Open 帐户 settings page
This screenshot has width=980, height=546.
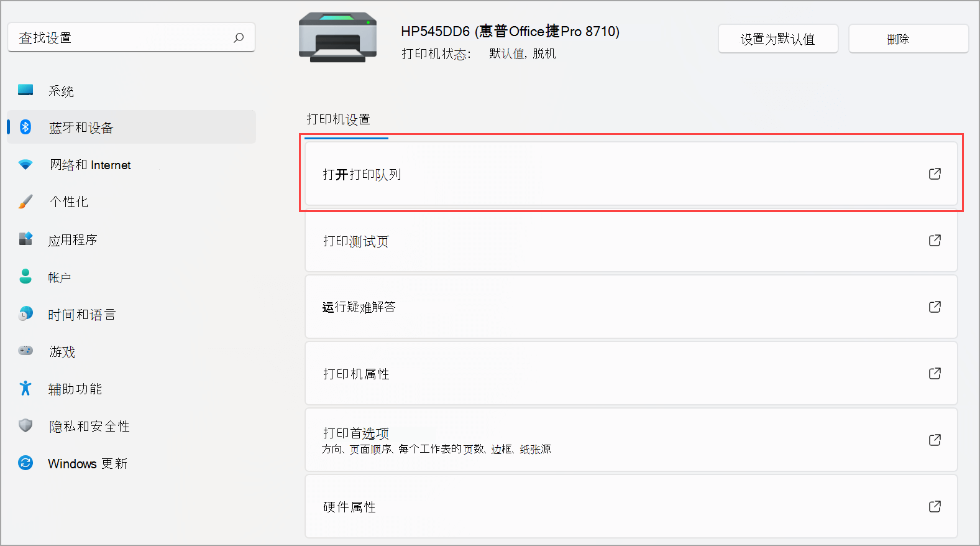131,277
